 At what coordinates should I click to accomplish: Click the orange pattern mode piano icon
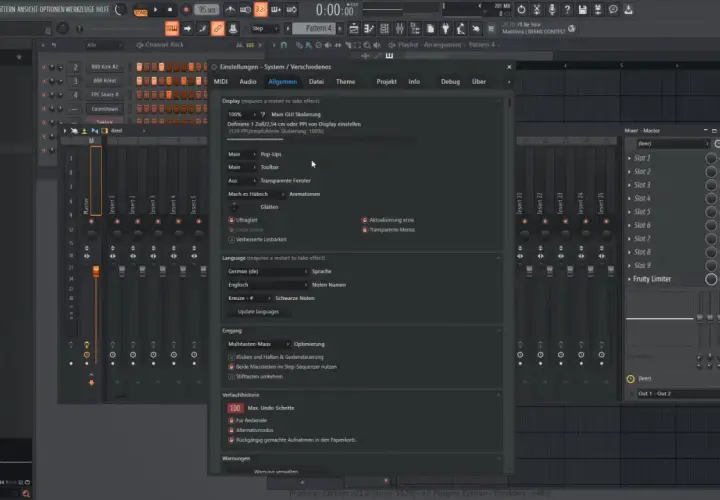point(172,28)
